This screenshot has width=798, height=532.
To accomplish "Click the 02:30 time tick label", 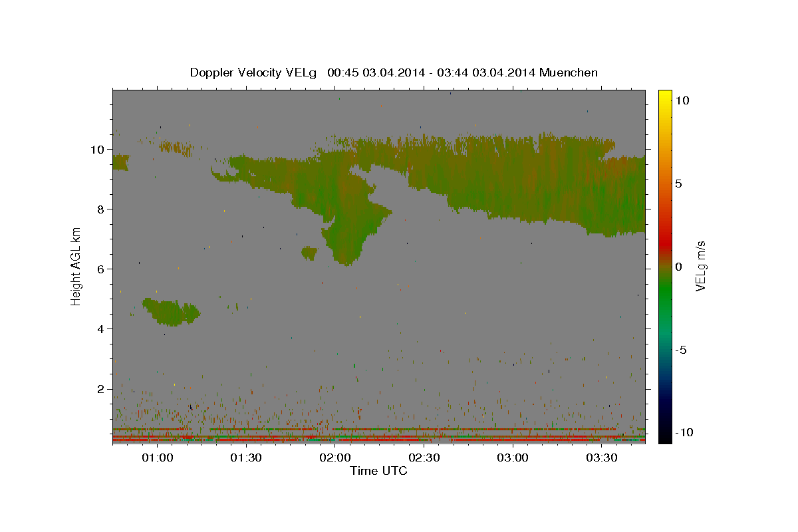I will pos(424,458).
